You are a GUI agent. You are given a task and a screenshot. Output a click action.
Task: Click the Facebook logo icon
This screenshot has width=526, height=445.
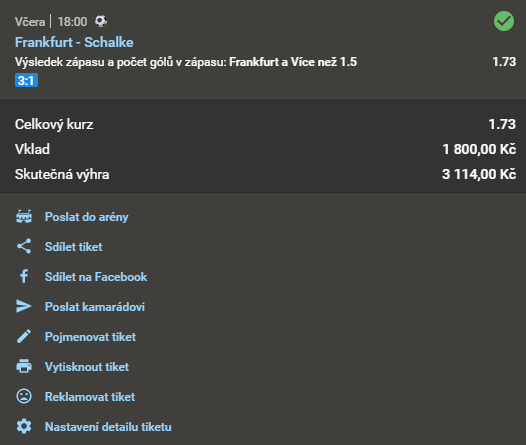24,276
